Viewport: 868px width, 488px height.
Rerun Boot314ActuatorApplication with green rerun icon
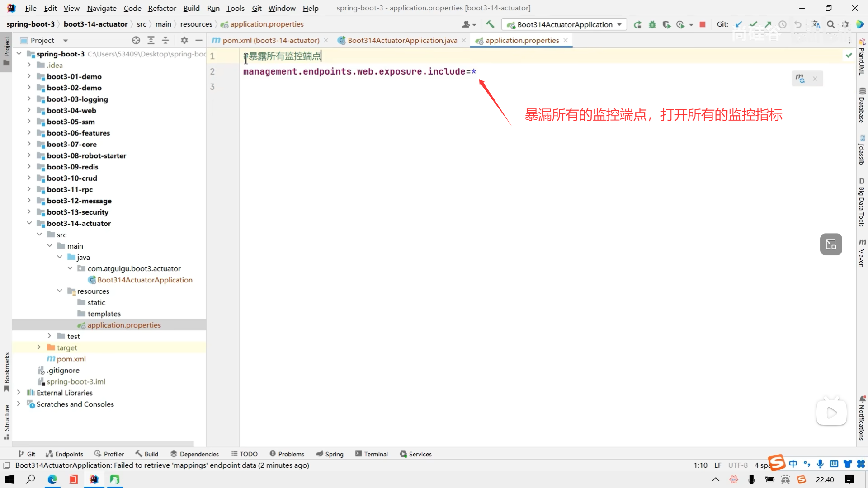click(637, 24)
